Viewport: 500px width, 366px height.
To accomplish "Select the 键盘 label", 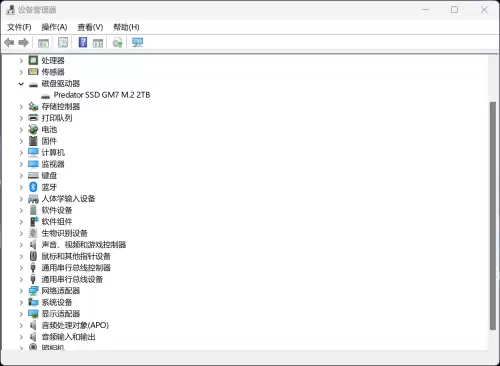I will point(49,175).
